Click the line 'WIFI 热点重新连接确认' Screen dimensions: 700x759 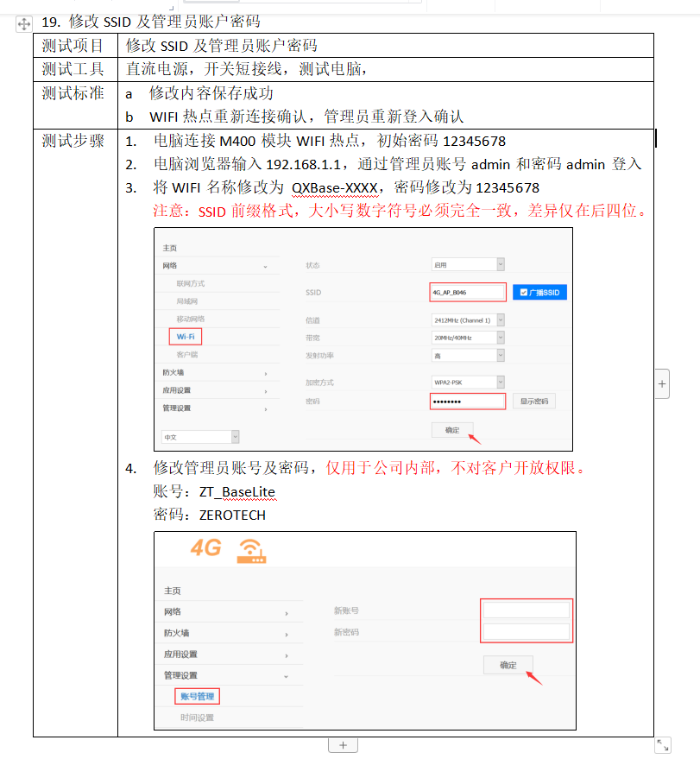227,117
